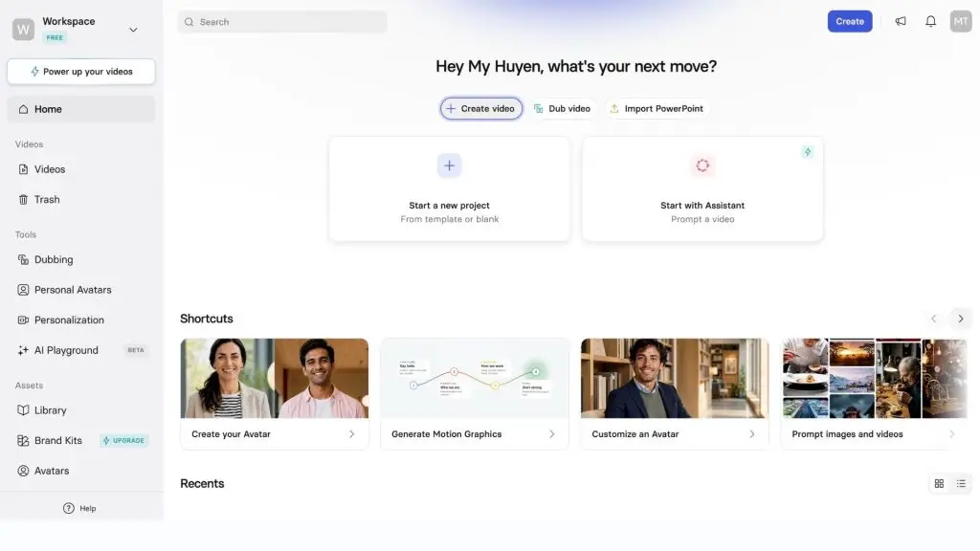Open the Personalization tool

81,320
